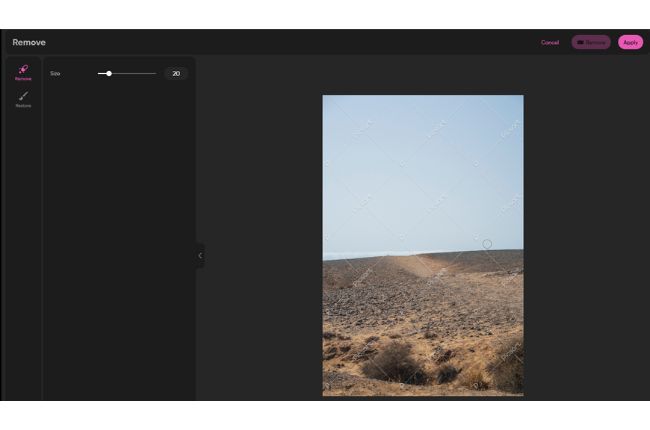The height and width of the screenshot is (430, 650).
Task: Click the pink Apply button
Action: 630,42
